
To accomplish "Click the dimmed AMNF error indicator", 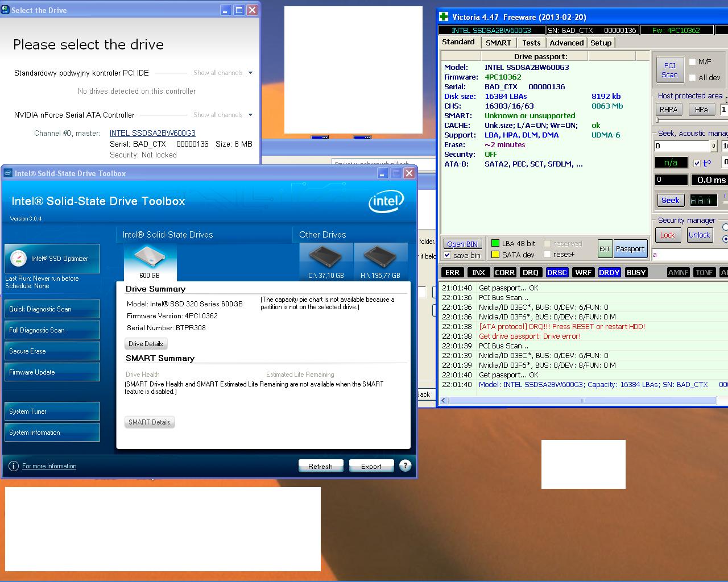I will pyautogui.click(x=678, y=273).
